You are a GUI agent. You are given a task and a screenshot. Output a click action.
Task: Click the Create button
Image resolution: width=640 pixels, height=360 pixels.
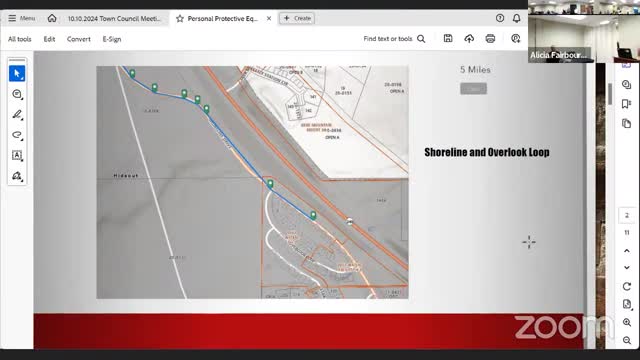(297, 18)
